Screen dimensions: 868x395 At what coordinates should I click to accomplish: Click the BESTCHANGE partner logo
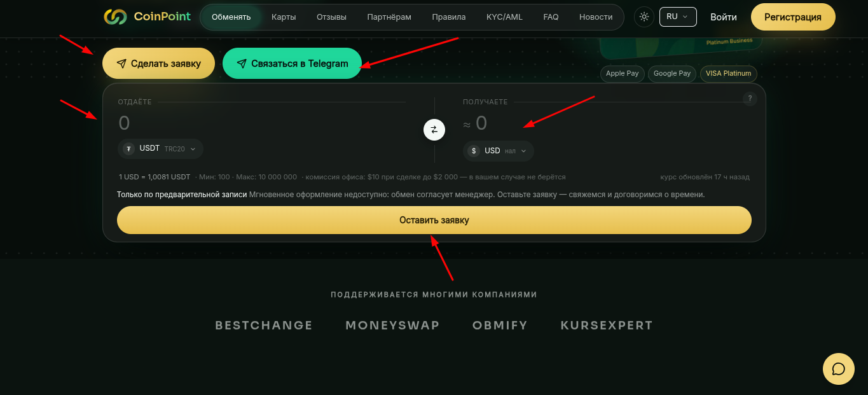pos(264,326)
